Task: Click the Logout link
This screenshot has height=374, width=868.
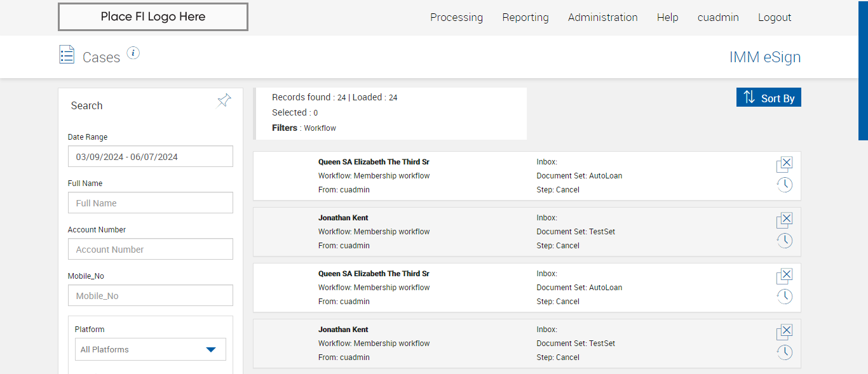Action: tap(775, 17)
